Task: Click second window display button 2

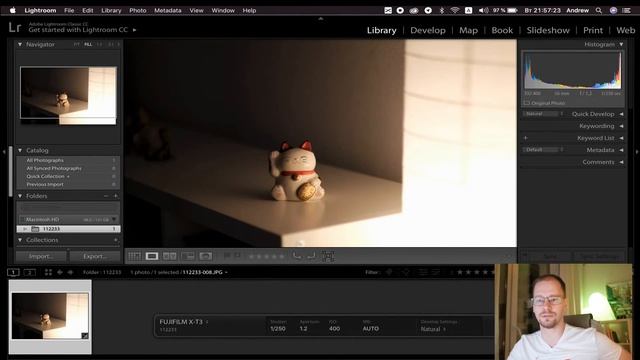Action: pyautogui.click(x=30, y=272)
